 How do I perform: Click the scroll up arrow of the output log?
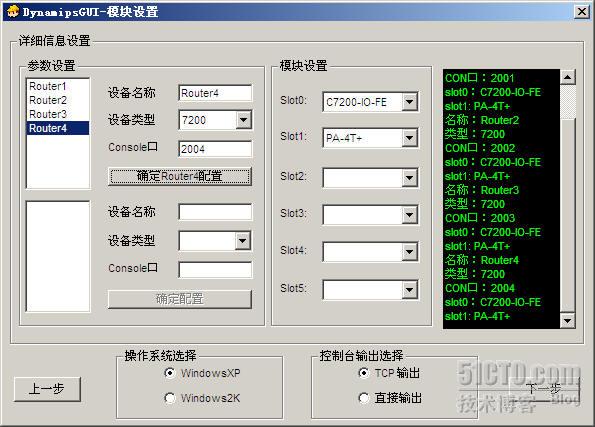[568, 77]
